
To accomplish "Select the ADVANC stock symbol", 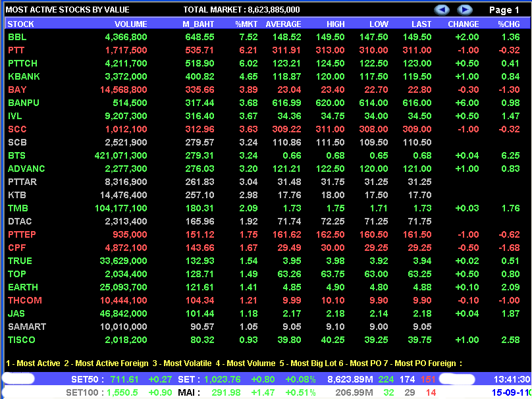I will 26,169.
